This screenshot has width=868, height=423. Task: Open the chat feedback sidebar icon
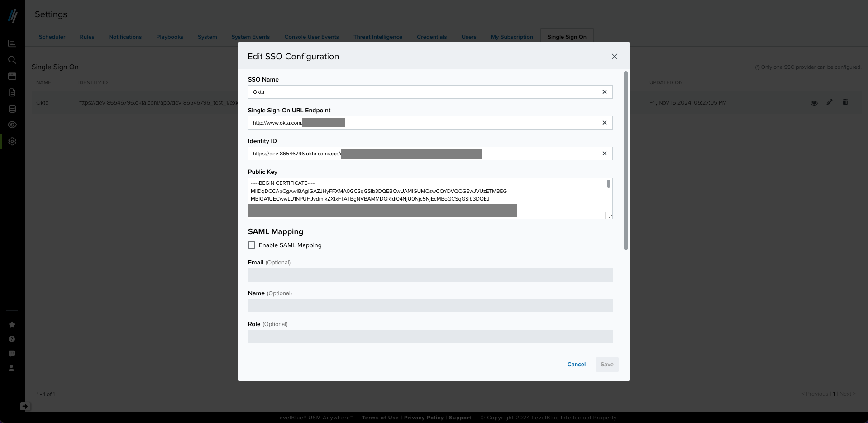pos(12,354)
